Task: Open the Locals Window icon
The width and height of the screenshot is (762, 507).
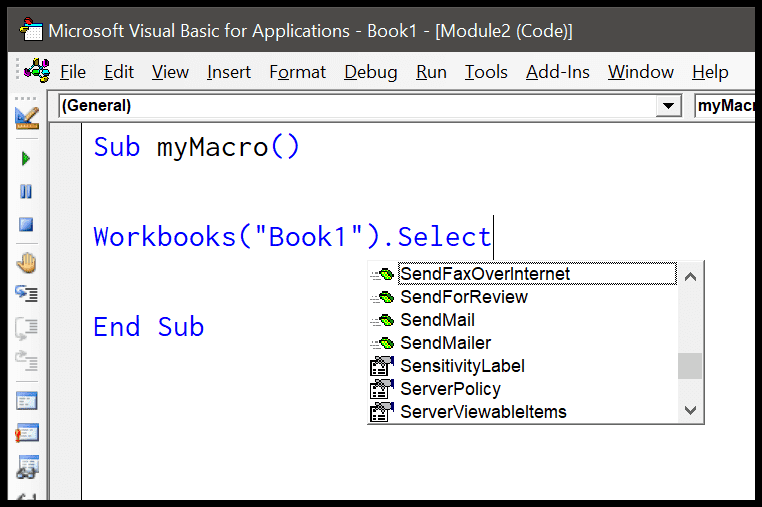Action: pyautogui.click(x=27, y=401)
